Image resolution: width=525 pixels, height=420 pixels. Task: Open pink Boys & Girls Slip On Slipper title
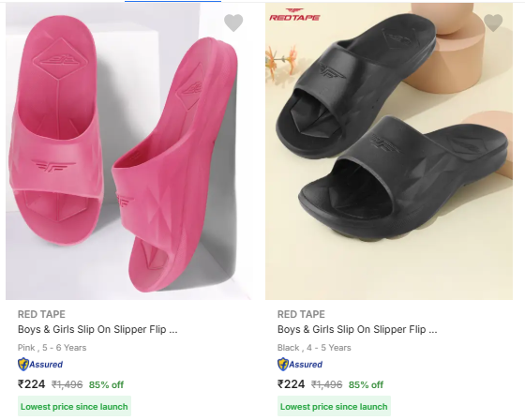[97, 330]
